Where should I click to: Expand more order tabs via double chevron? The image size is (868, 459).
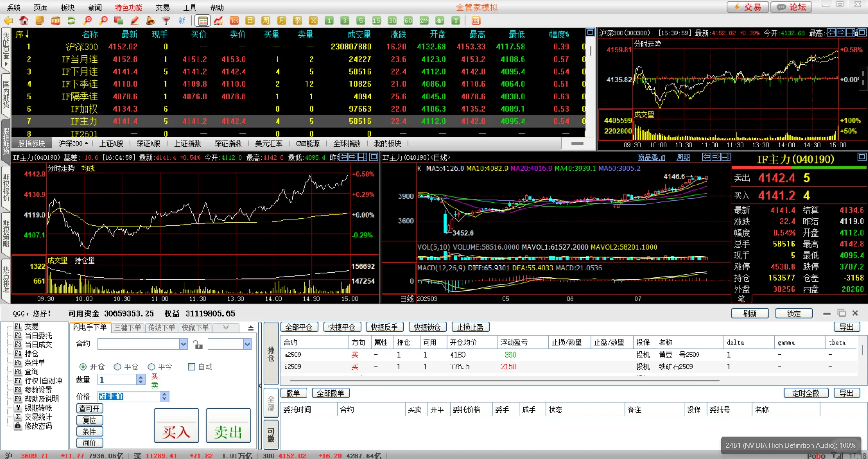click(x=226, y=327)
